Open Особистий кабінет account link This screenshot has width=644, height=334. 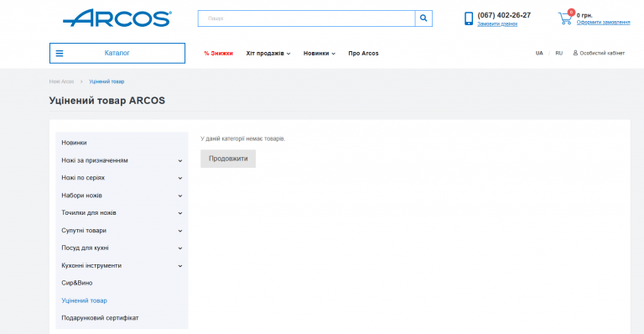point(602,53)
